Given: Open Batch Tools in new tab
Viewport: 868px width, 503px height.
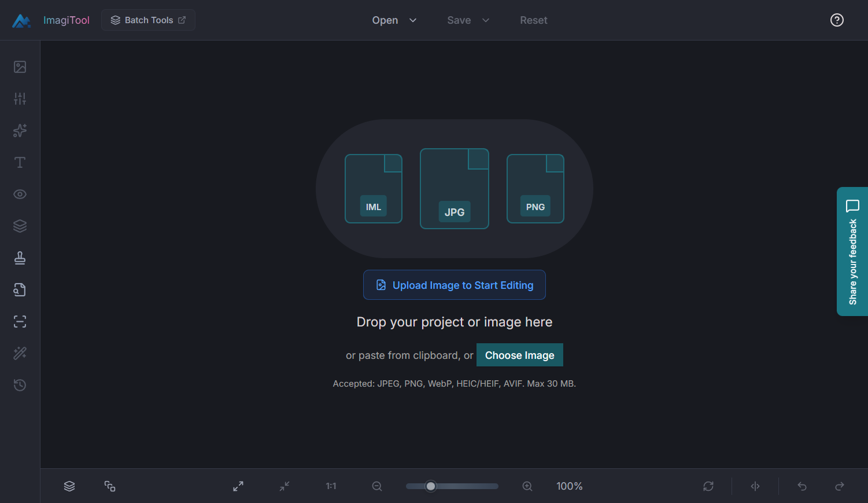Looking at the screenshot, I should pyautogui.click(x=148, y=20).
